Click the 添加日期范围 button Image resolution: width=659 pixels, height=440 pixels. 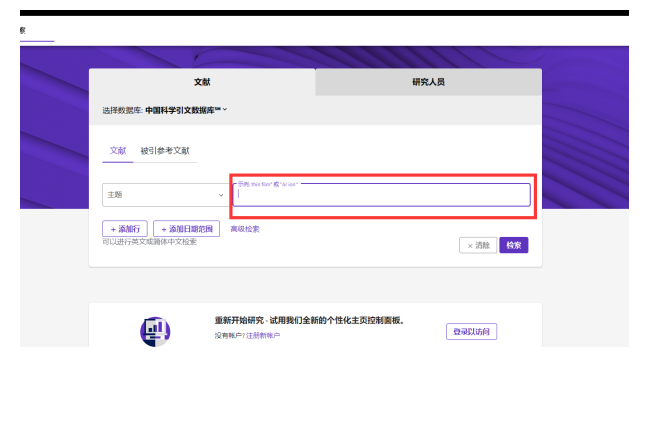pos(187,229)
